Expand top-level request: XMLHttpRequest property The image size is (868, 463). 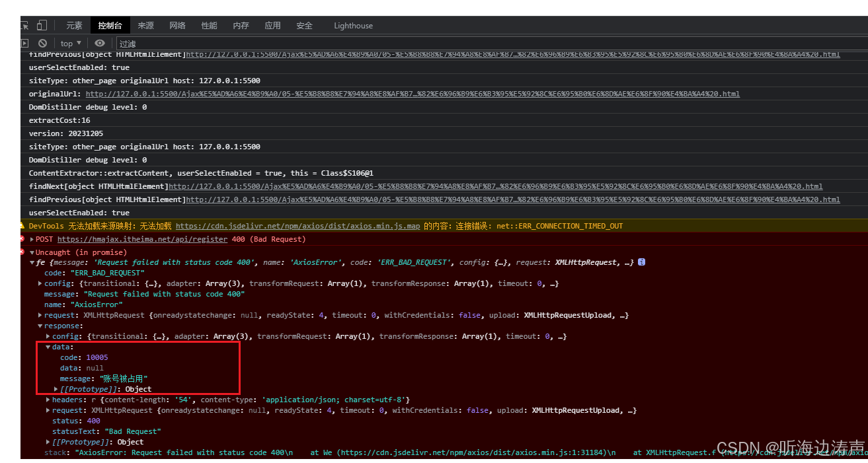pyautogui.click(x=40, y=315)
